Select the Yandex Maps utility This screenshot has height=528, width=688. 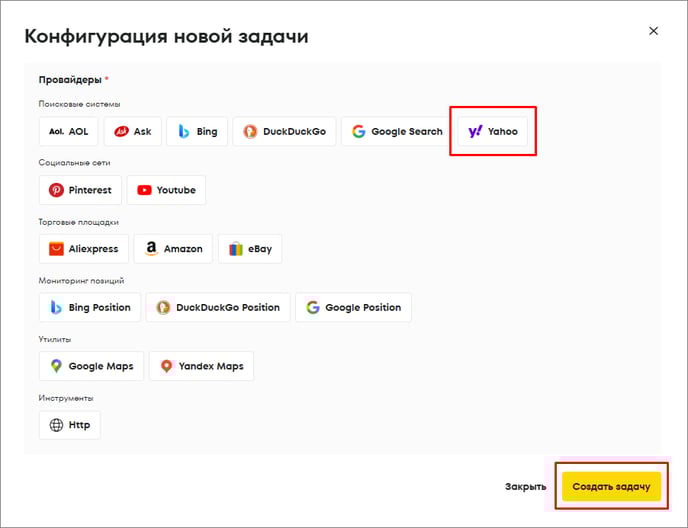click(201, 366)
